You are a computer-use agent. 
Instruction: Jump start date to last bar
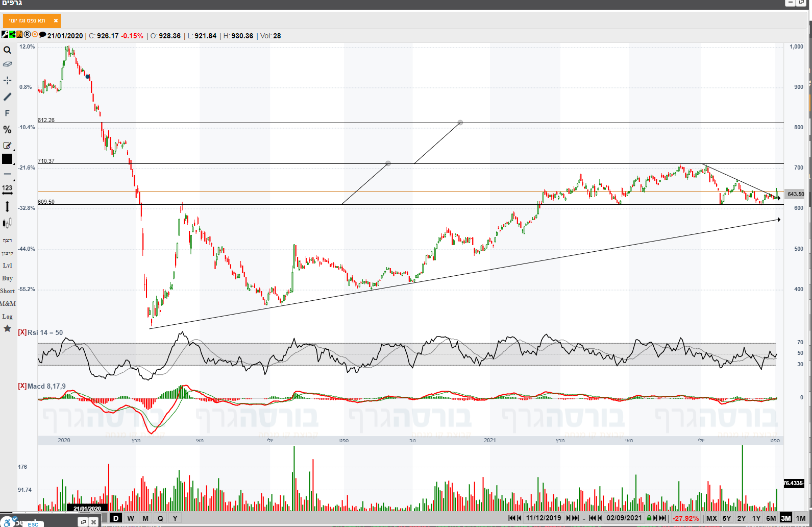[576, 518]
